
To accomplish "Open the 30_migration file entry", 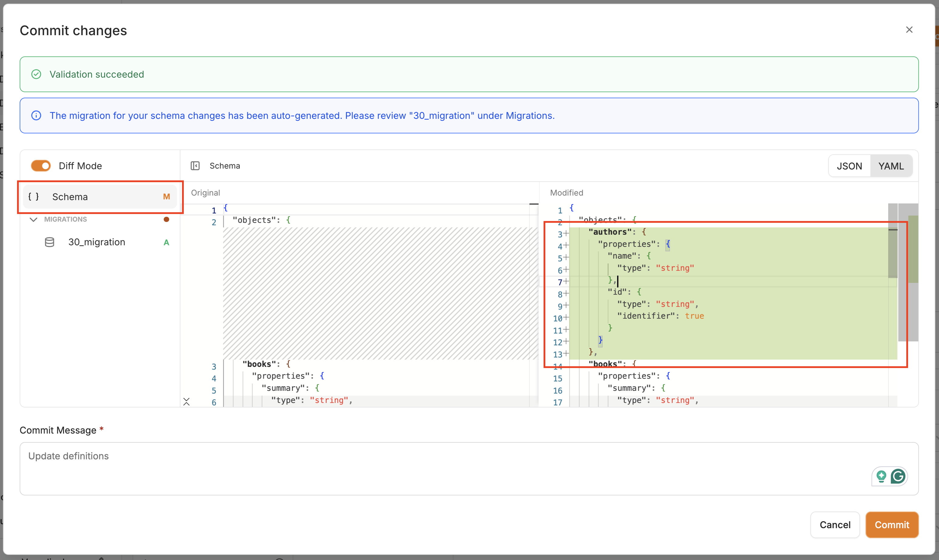I will pos(97,242).
